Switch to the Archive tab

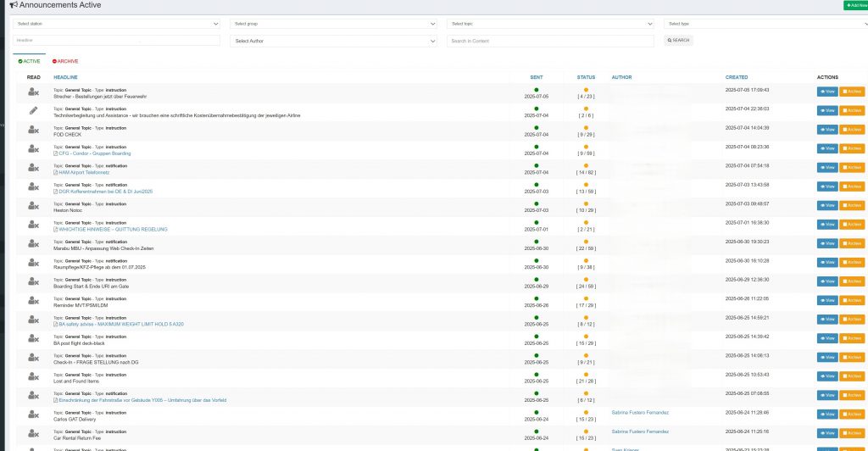coord(65,61)
